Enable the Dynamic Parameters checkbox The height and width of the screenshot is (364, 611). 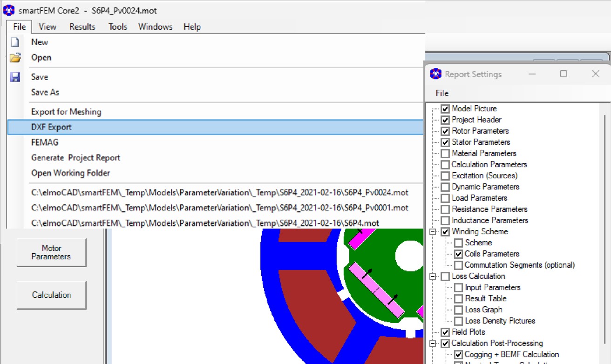tap(445, 187)
